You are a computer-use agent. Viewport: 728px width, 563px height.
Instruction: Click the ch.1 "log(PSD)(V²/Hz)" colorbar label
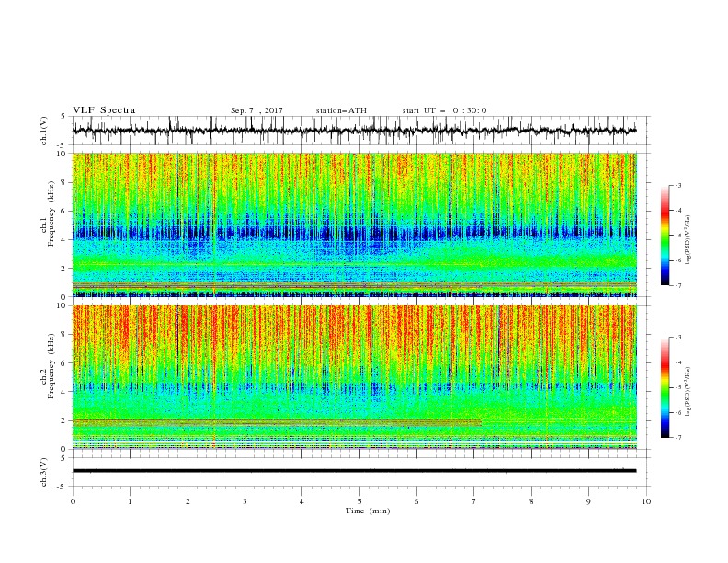click(x=688, y=239)
